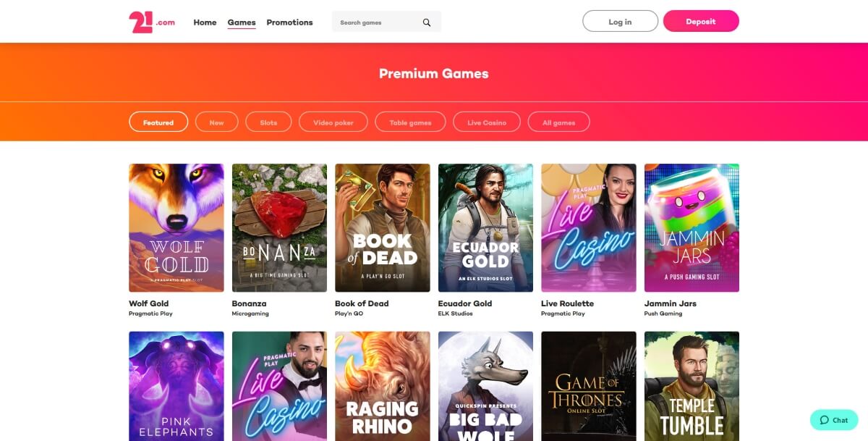The height and width of the screenshot is (441, 868).
Task: Open the Chat bubble widget
Action: click(x=834, y=420)
